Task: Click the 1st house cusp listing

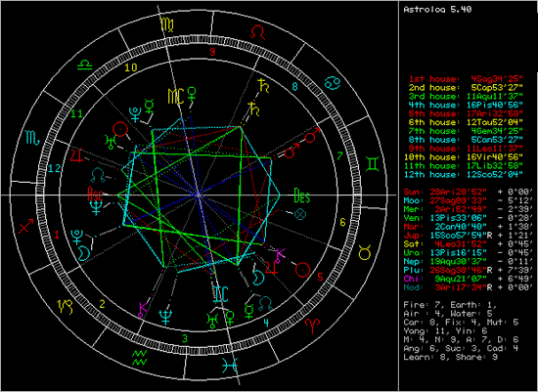Action: (466, 79)
